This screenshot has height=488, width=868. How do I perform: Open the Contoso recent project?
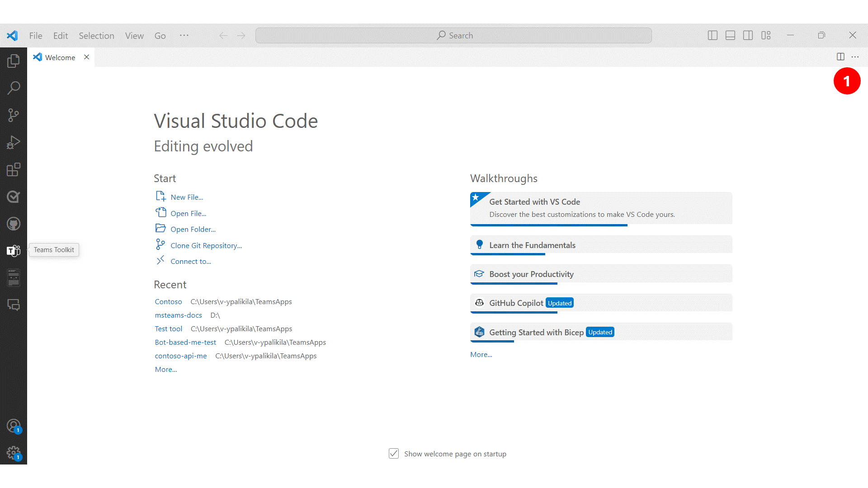point(168,301)
